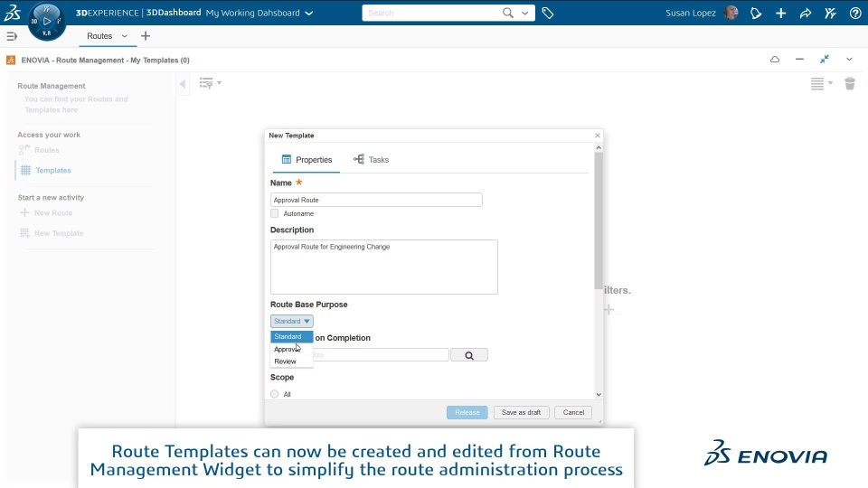This screenshot has height=488, width=868.
Task: Choose Approval from the purpose list
Action: coord(292,349)
